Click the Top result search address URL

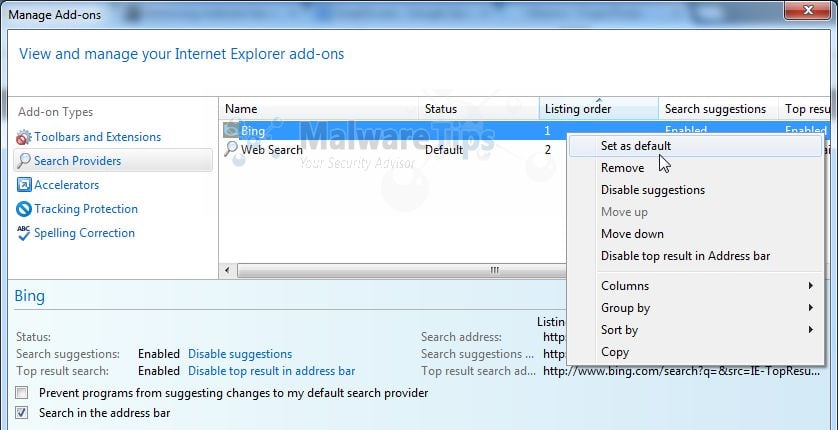click(681, 371)
